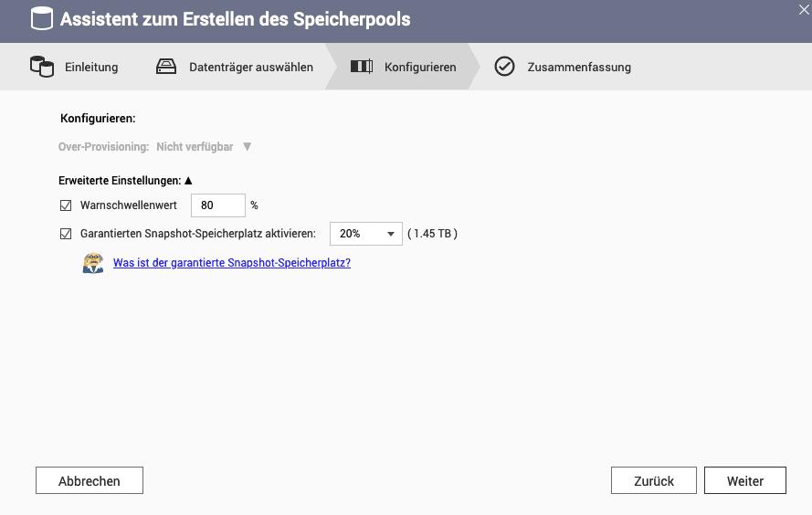Click the Zurück button
This screenshot has width=812, height=515.
(654, 481)
